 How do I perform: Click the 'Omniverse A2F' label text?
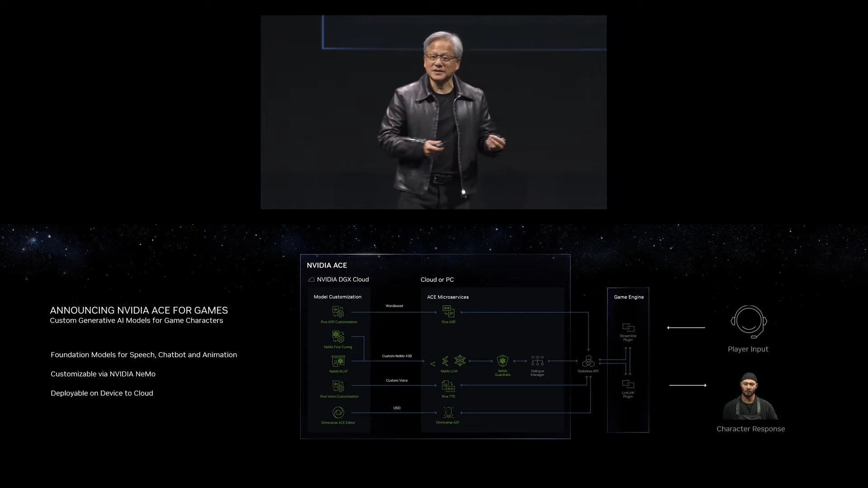(x=448, y=422)
